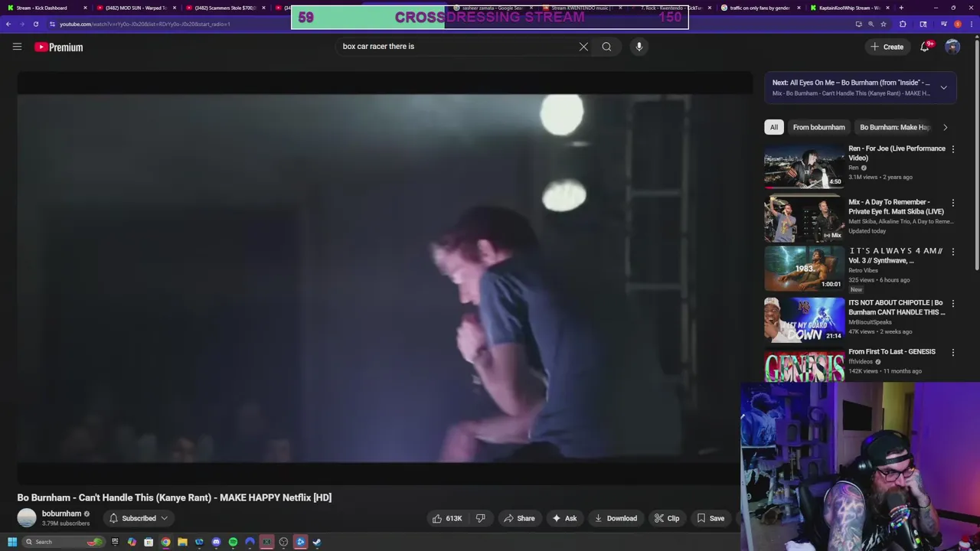980x551 pixels.
Task: Dislike the video with thumbs down
Action: pyautogui.click(x=481, y=518)
